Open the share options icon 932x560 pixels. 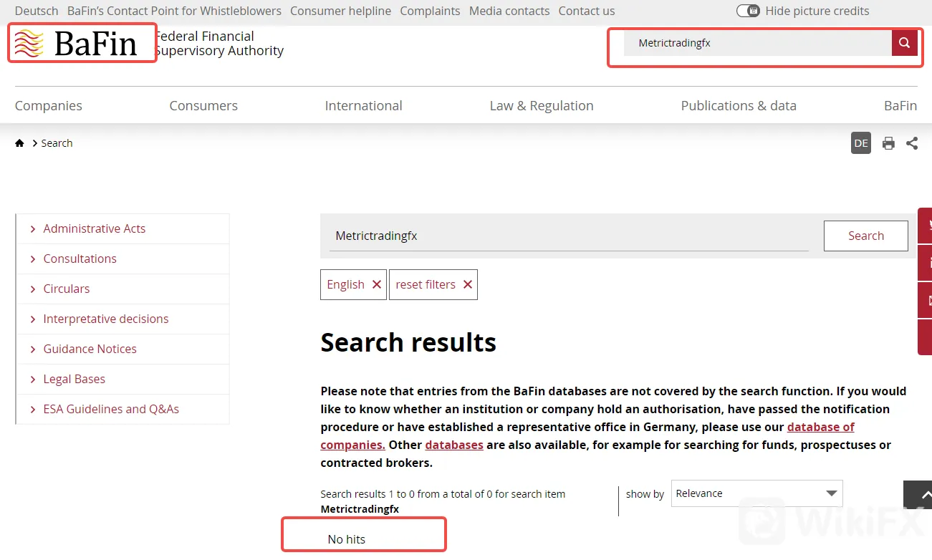[912, 143]
